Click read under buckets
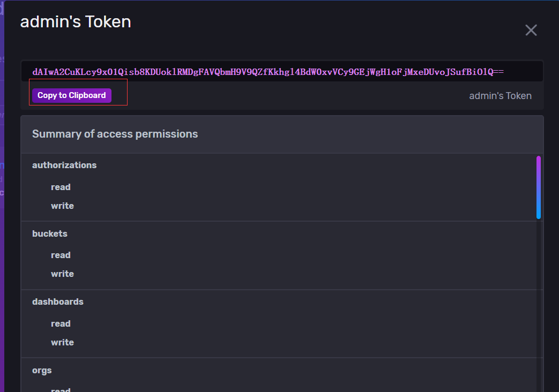Viewport: 559px width, 392px height. [x=61, y=255]
